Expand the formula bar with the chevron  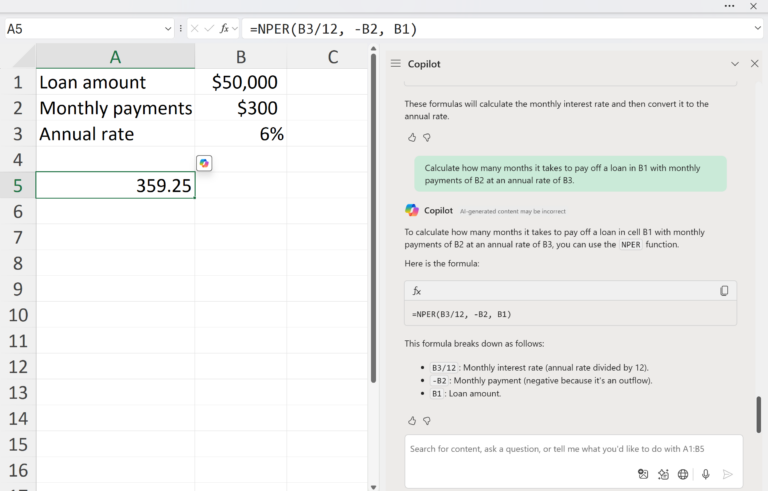[x=757, y=28]
